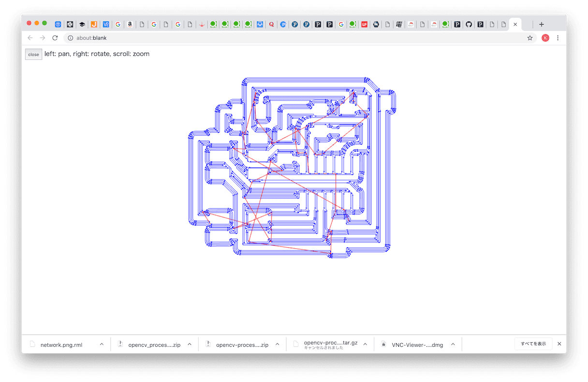This screenshot has height=382, width=588.
Task: Click cancelled download opencv-proc....tar.gz
Action: click(x=331, y=344)
